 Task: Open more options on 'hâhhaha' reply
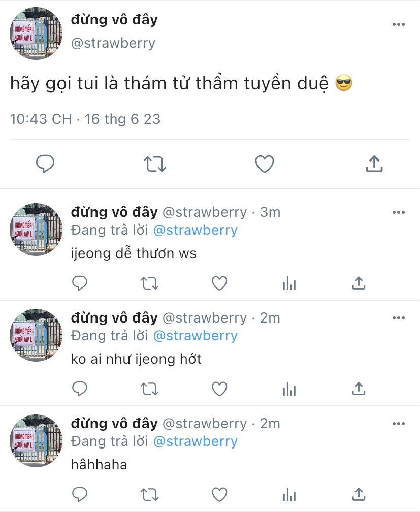[399, 424]
